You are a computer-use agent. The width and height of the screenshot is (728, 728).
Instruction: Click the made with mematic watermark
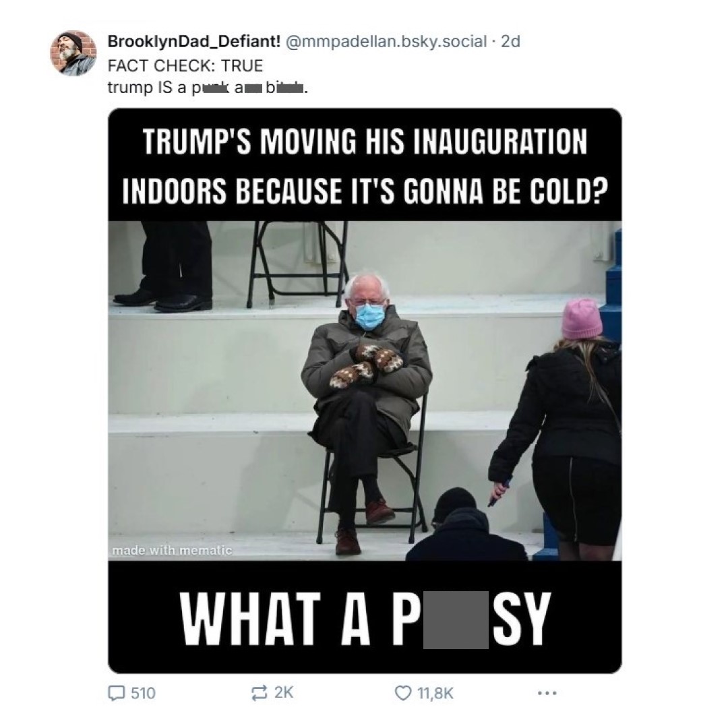click(x=171, y=551)
